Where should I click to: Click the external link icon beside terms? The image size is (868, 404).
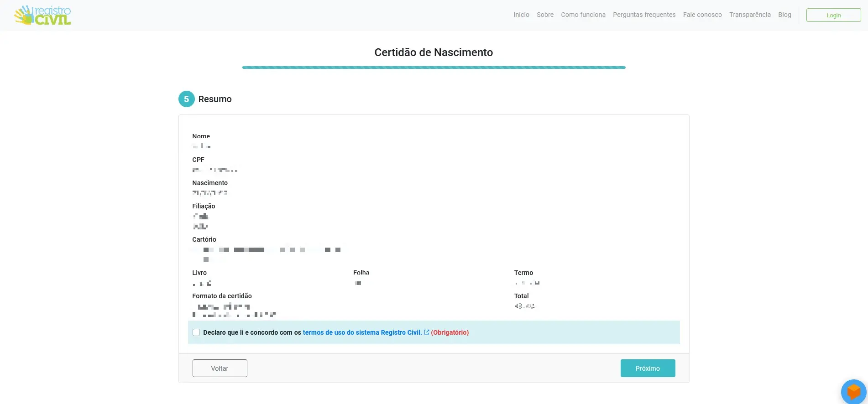click(x=426, y=332)
